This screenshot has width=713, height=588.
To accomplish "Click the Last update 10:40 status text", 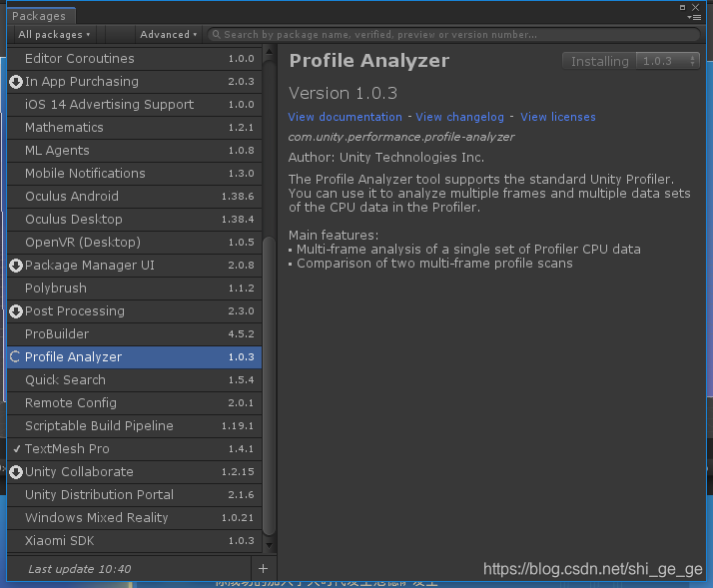I will tap(80, 569).
